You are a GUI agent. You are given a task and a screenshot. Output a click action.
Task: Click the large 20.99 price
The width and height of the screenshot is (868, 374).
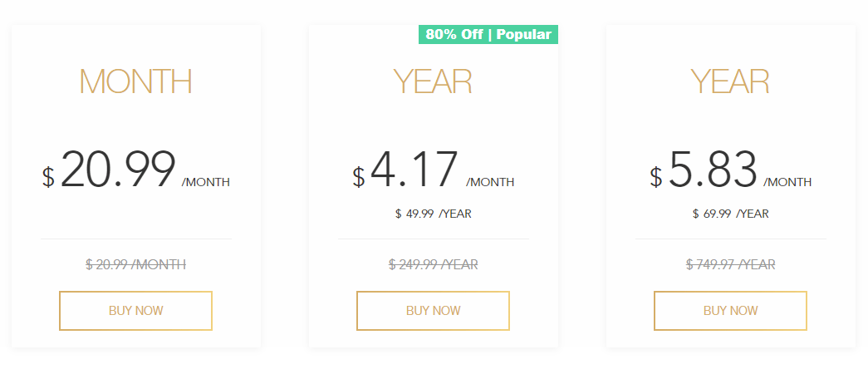118,170
